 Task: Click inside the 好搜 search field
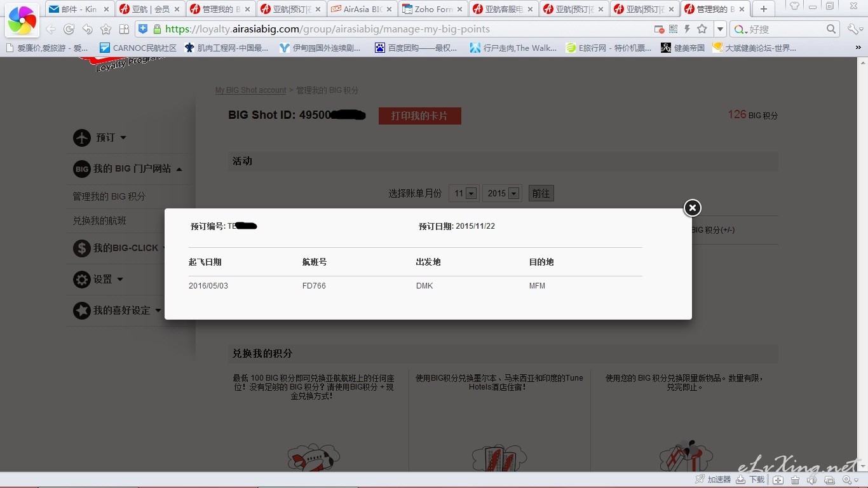point(785,29)
